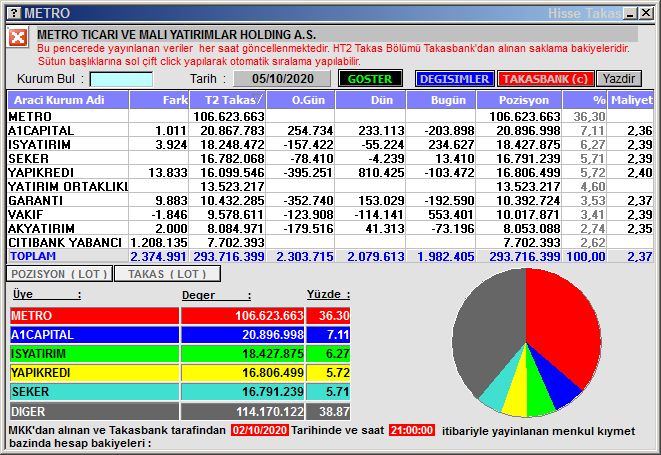Image resolution: width=661 pixels, height=455 pixels.
Task: Click the red X close icon beside company name
Action: pyautogui.click(x=18, y=38)
